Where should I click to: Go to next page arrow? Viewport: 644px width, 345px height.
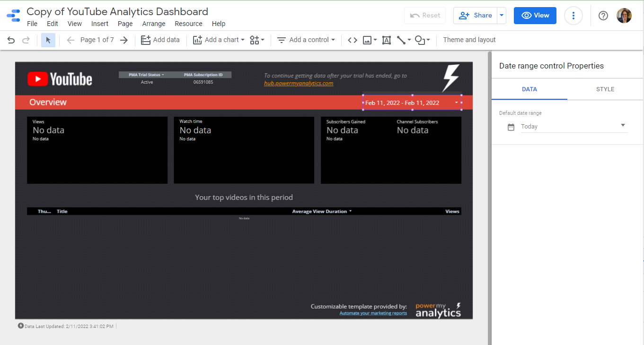(124, 40)
